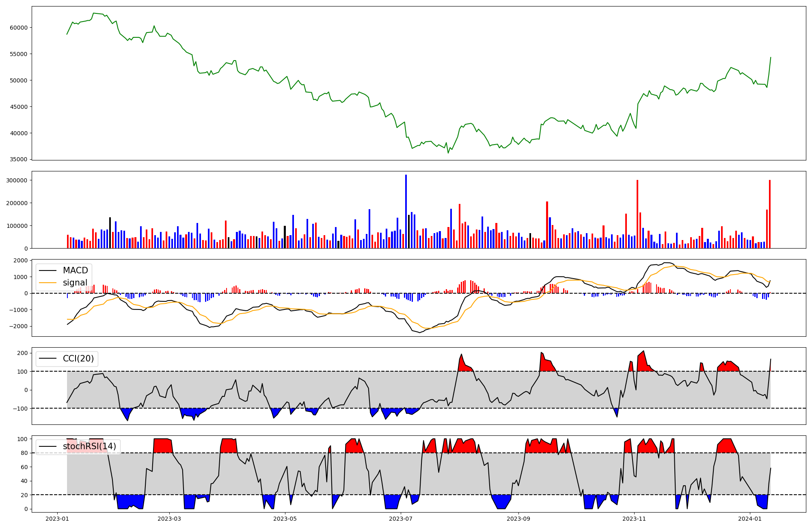Click the 60000 price axis label
This screenshot has width=812, height=528.
[18, 28]
